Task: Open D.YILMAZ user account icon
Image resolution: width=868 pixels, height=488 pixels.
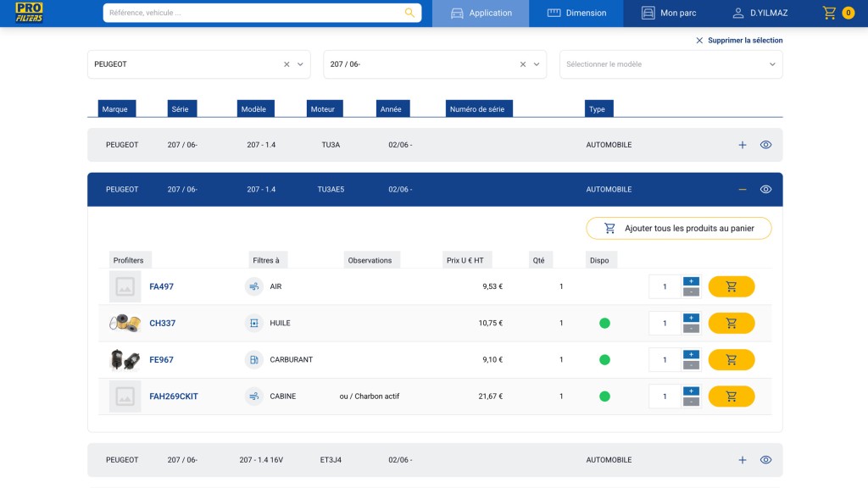Action: click(x=738, y=13)
